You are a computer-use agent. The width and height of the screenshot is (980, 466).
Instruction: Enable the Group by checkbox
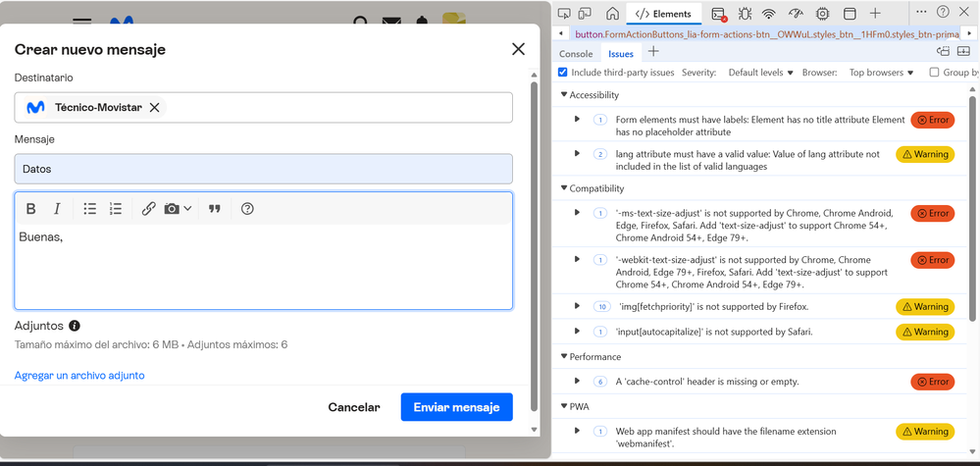coord(934,73)
